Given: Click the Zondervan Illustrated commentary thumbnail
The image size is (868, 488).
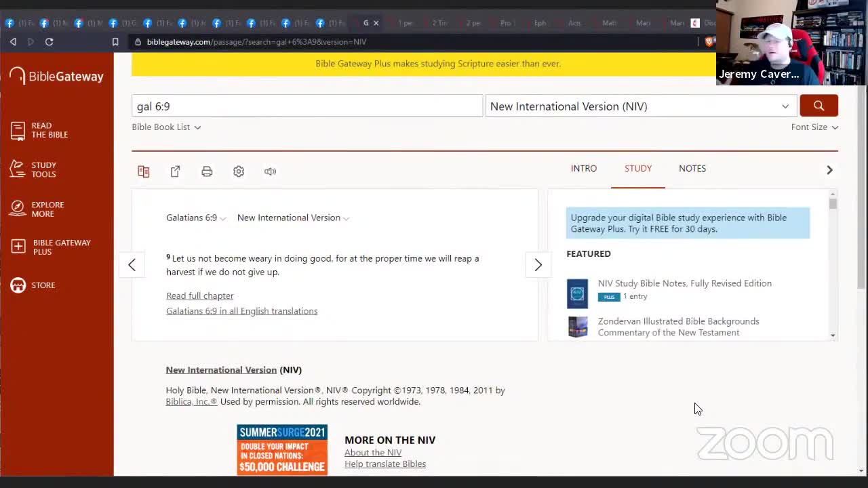Looking at the screenshot, I should pyautogui.click(x=578, y=327).
